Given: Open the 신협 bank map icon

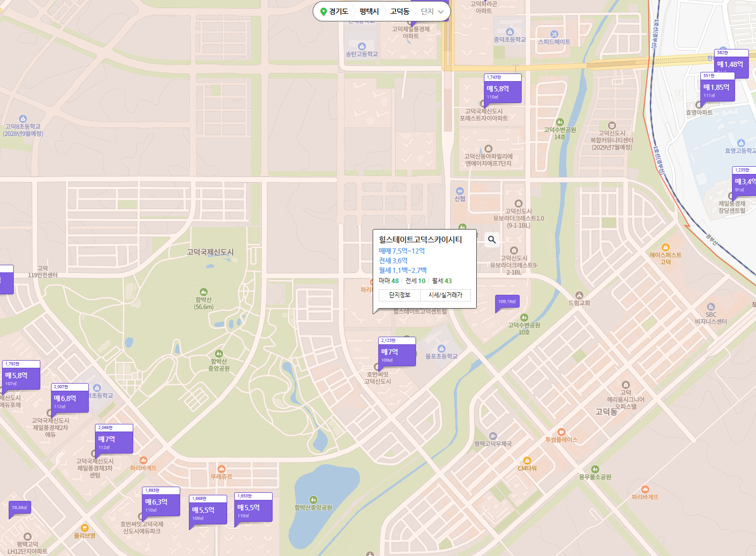Looking at the screenshot, I should (x=460, y=191).
